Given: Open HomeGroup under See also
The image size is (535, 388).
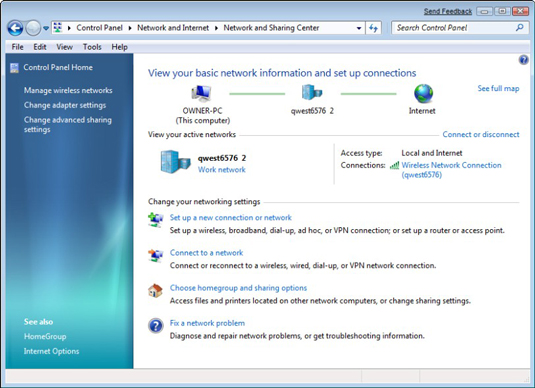Looking at the screenshot, I should pyautogui.click(x=45, y=336).
